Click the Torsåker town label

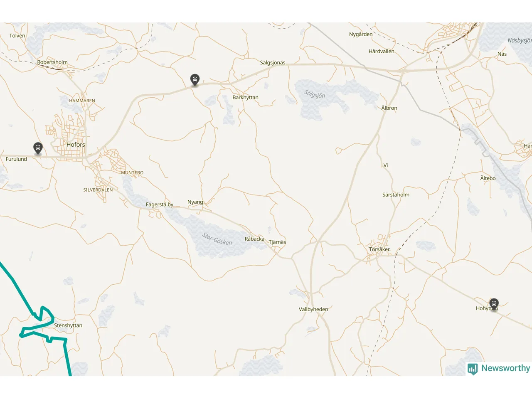pyautogui.click(x=379, y=249)
